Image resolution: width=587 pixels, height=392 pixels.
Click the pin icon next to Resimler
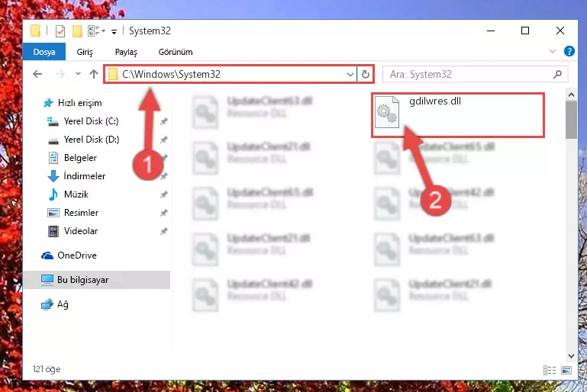(x=163, y=213)
